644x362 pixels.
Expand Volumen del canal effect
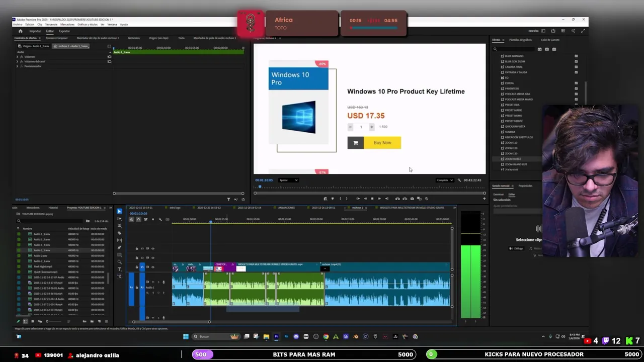(17, 61)
